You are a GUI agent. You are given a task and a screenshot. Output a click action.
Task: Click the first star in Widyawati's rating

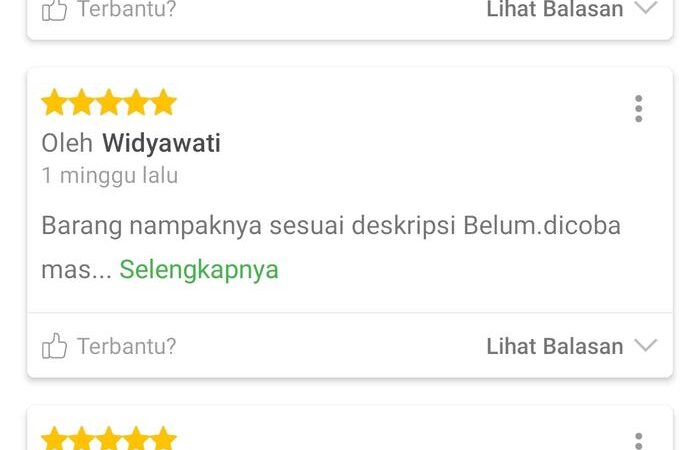coord(54,102)
